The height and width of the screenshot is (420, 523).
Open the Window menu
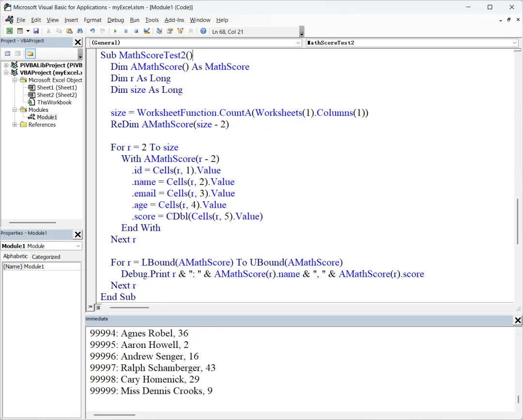[200, 20]
